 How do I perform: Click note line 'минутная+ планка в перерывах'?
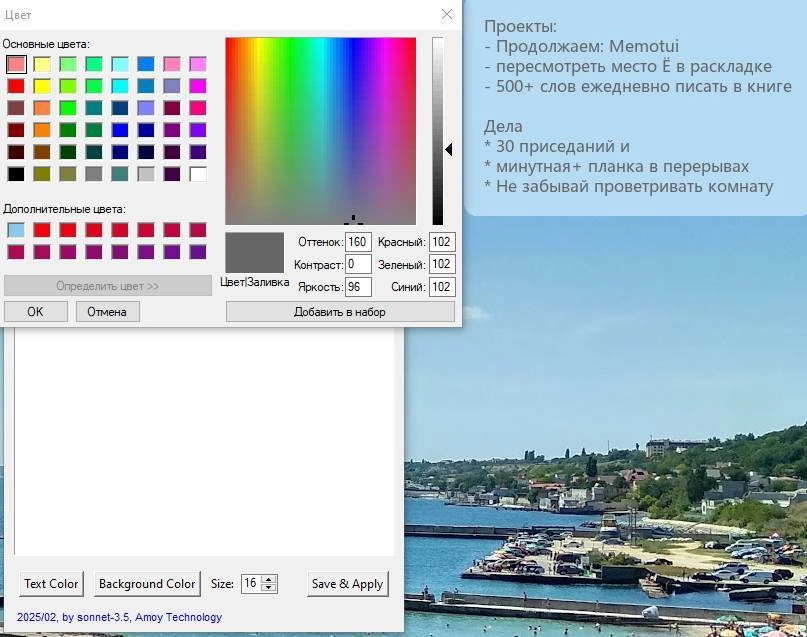point(617,167)
